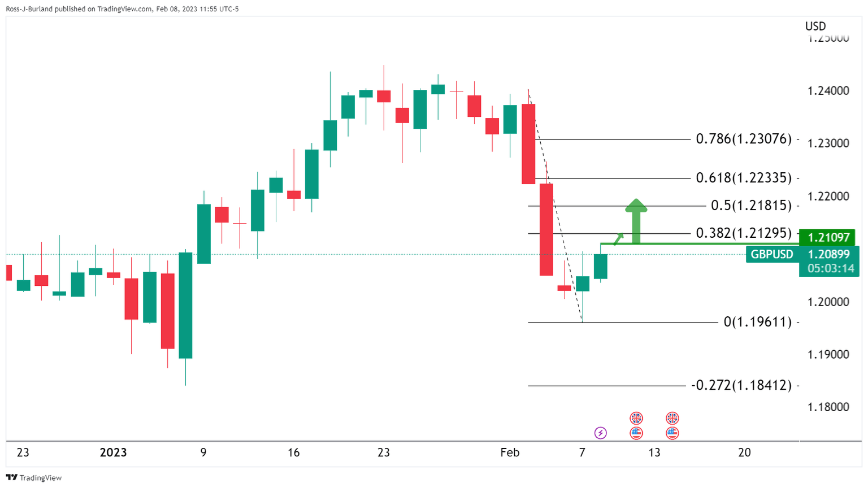Click the green 1.21097 price label
The image size is (868, 488).
(x=828, y=238)
